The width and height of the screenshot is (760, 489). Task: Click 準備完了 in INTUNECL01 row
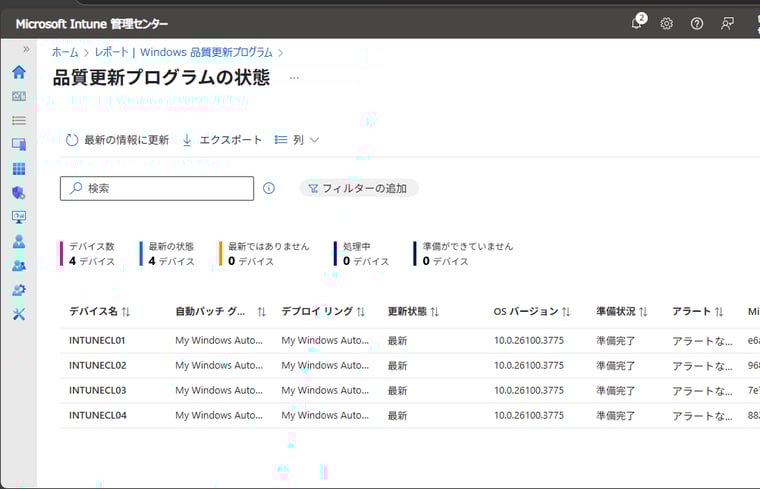coord(616,341)
